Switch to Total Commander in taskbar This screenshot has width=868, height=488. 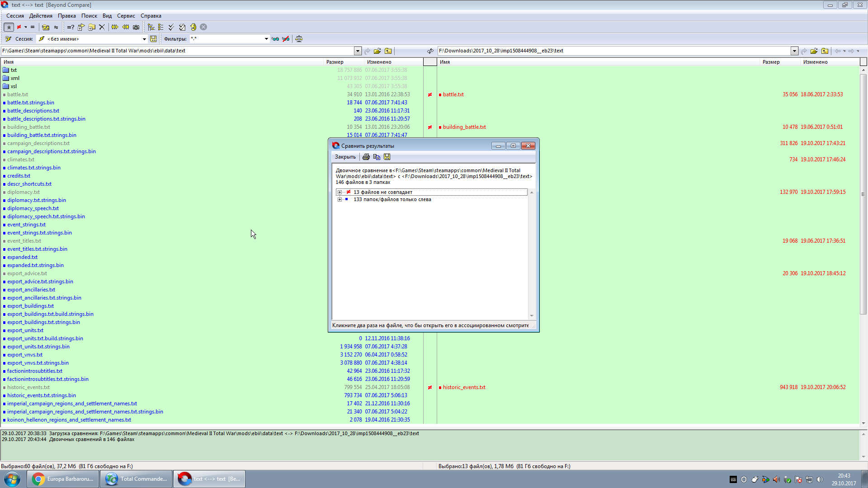pyautogui.click(x=137, y=479)
